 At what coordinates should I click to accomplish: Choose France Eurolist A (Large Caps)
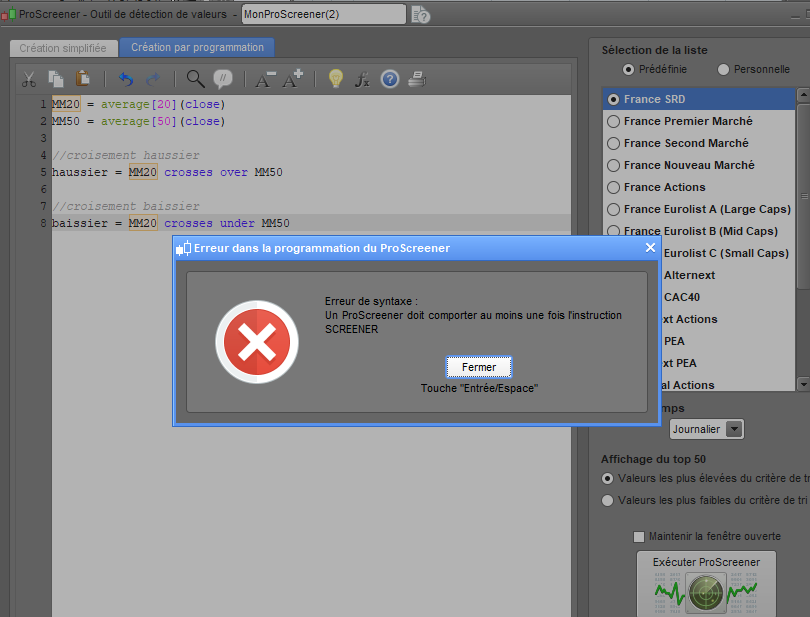point(699,209)
